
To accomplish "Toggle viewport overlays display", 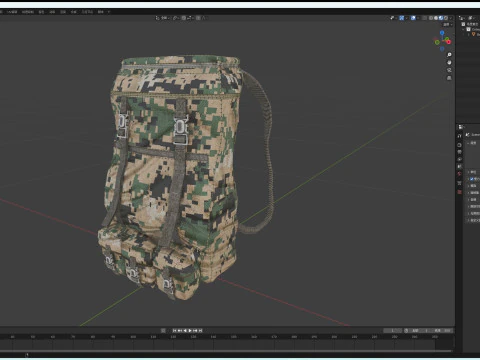I will click(413, 18).
